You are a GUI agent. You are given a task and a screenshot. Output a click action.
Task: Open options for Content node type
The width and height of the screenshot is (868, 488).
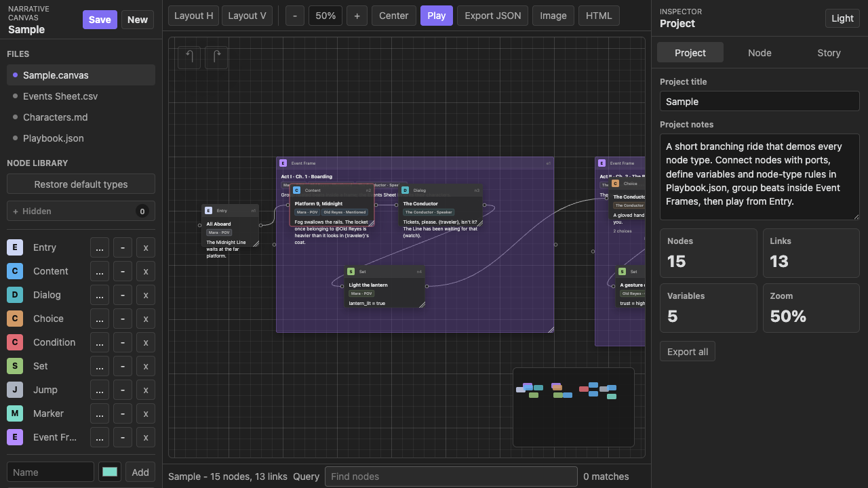point(100,271)
